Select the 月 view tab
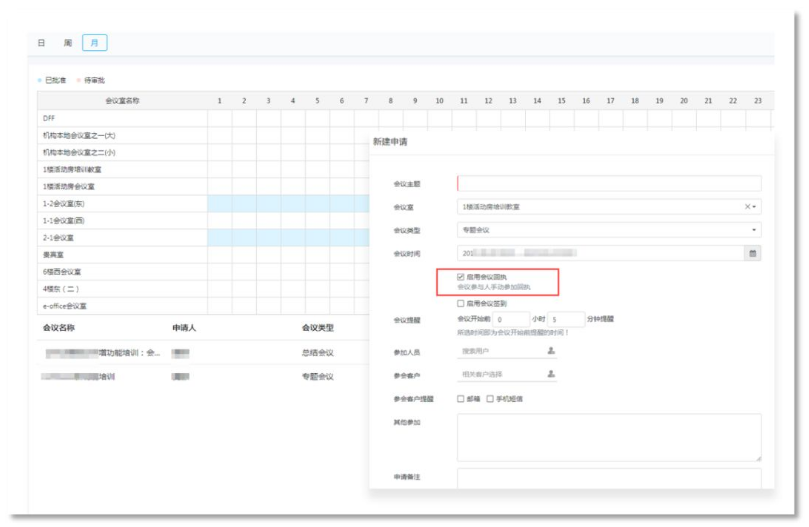The height and width of the screenshot is (527, 809). (x=94, y=43)
